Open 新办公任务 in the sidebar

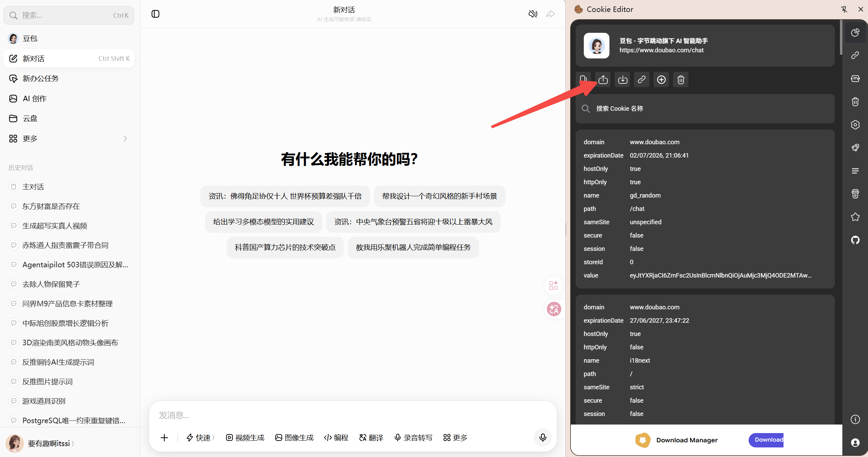tap(69, 78)
